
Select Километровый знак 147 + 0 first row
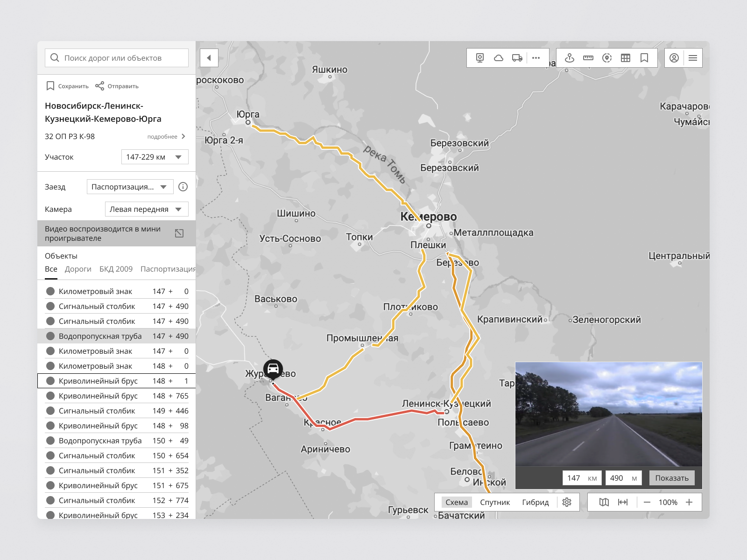[x=117, y=291]
